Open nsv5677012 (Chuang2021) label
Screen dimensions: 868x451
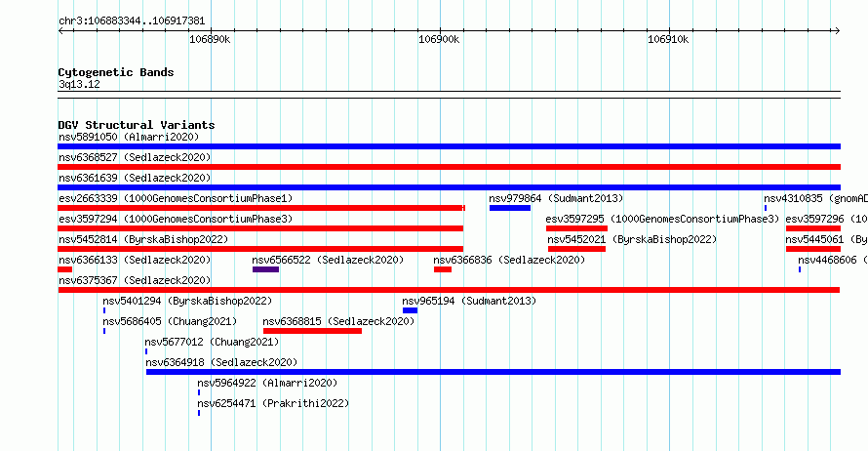coord(212,342)
